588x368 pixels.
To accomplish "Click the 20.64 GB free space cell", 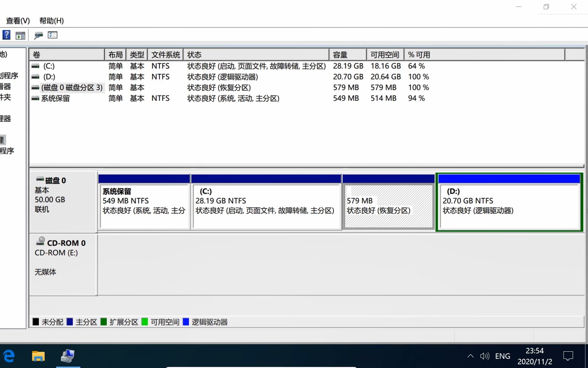I will pos(386,77).
